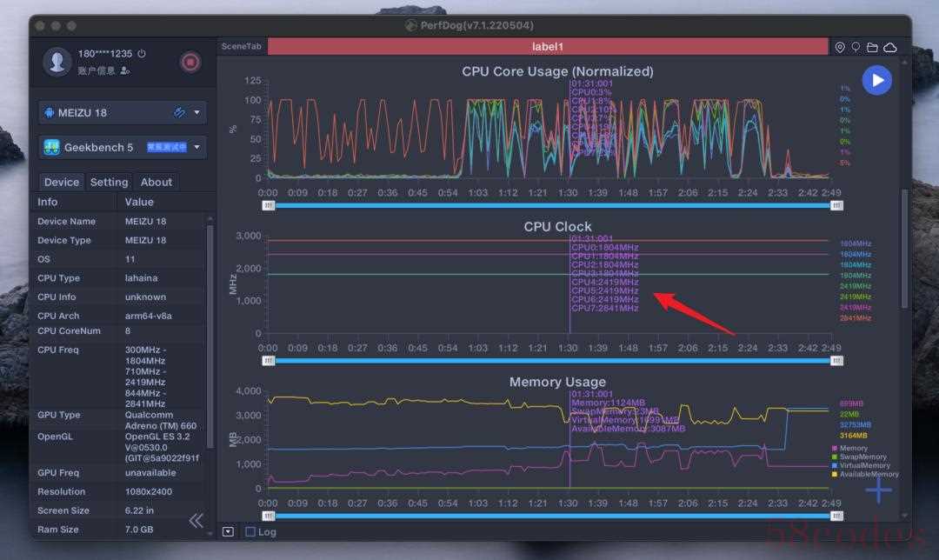Image resolution: width=939 pixels, height=560 pixels.
Task: Select the CPU Arch value arm64-v8a
Action: 149,316
